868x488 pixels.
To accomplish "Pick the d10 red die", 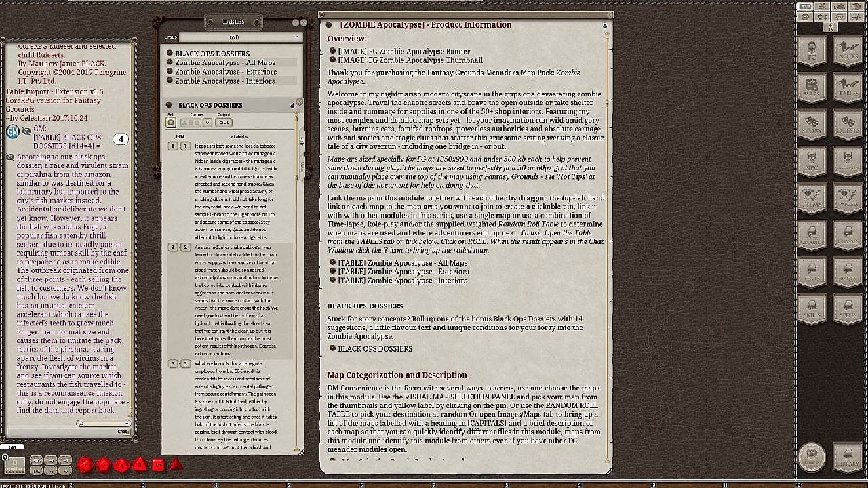I will pos(121,465).
